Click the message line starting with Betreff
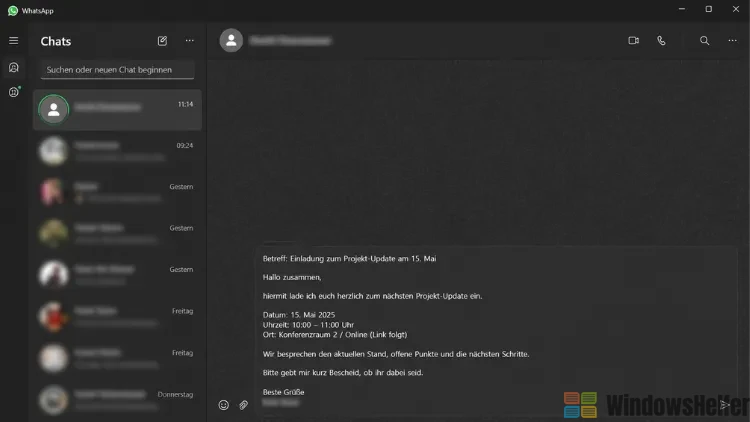 point(349,259)
